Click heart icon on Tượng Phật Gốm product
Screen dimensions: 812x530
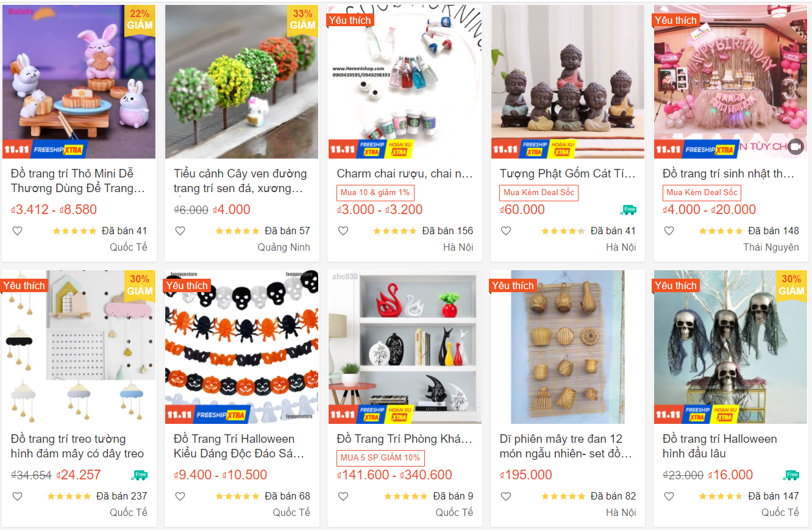(506, 231)
